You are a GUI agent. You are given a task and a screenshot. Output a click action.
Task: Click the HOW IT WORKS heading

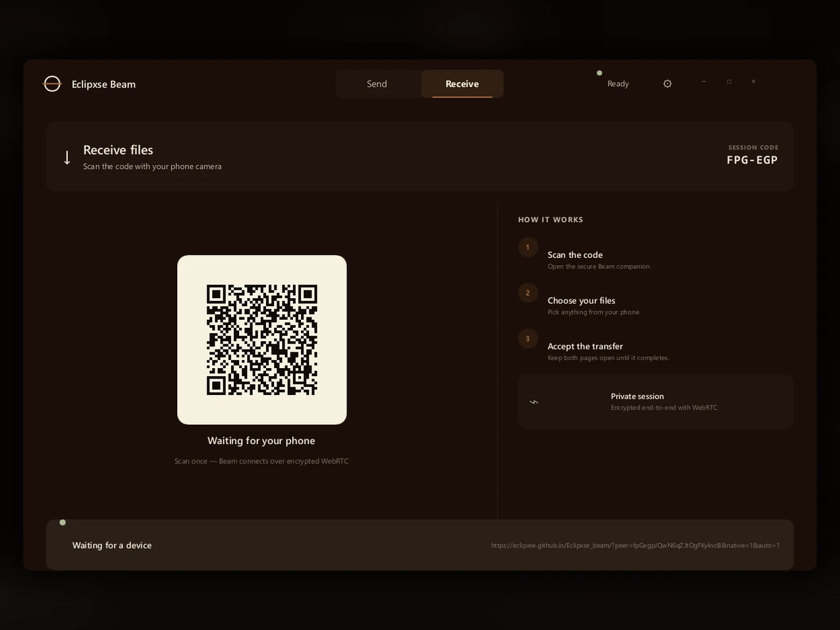click(551, 220)
